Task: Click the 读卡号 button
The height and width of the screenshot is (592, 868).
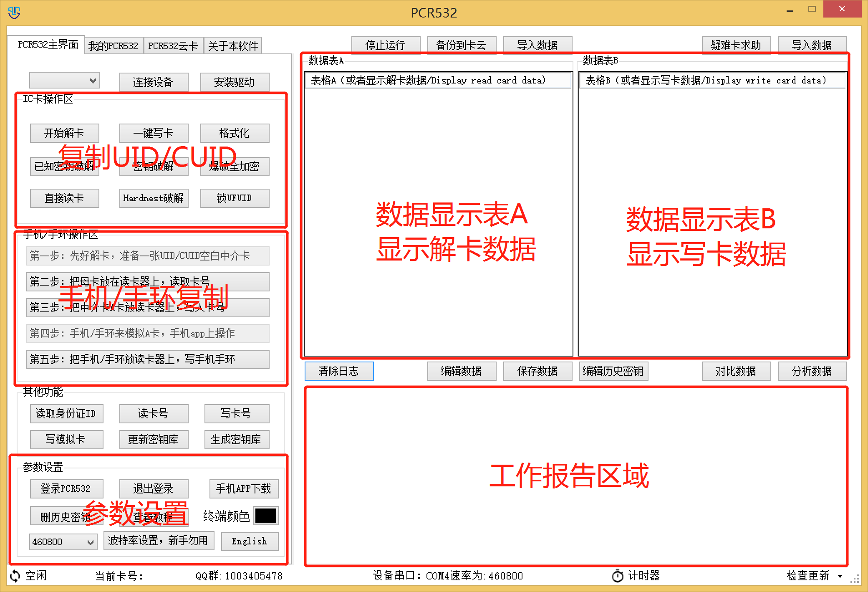Action: point(154,413)
